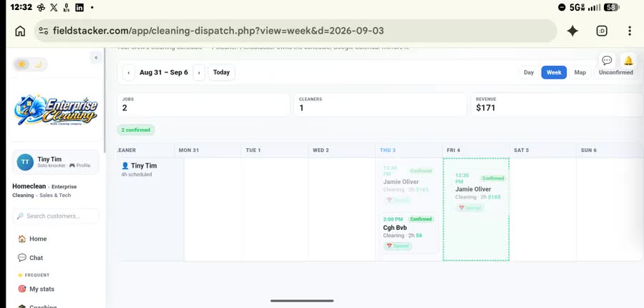Click the Home house sidebar icon
Screen dimensions: 644x308
tap(21, 239)
